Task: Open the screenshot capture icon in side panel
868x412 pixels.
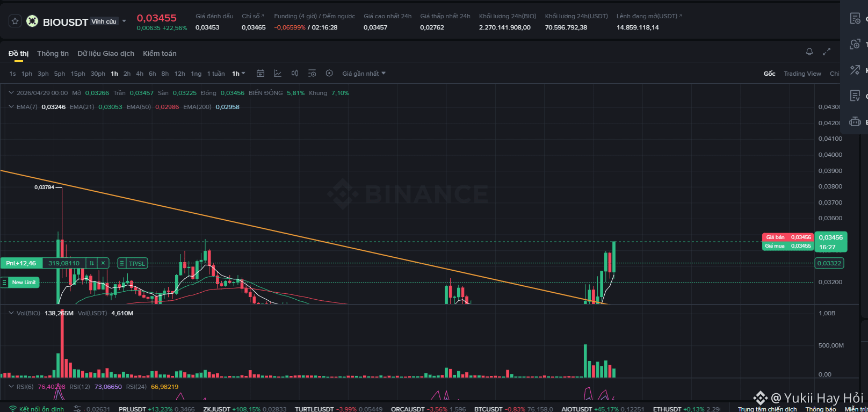Action: (x=855, y=45)
